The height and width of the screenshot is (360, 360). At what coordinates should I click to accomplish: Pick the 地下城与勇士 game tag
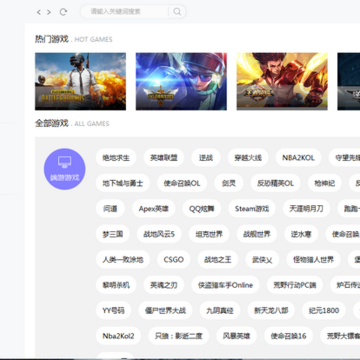pyautogui.click(x=123, y=183)
